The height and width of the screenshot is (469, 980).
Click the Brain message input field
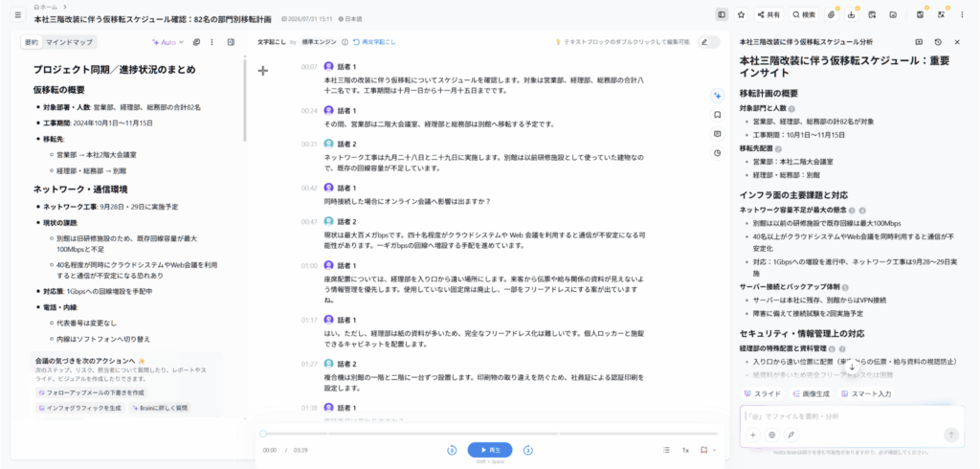pos(851,416)
